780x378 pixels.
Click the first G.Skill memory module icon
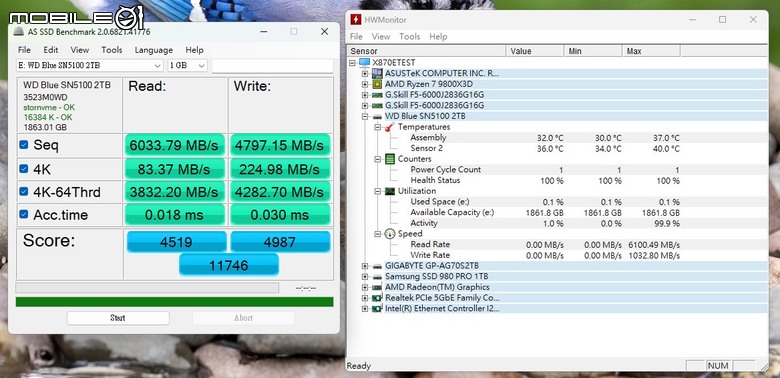pyautogui.click(x=378, y=94)
